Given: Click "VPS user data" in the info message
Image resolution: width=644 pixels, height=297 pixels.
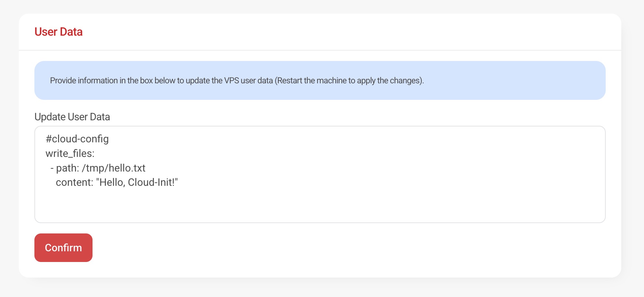Looking at the screenshot, I should [x=248, y=80].
